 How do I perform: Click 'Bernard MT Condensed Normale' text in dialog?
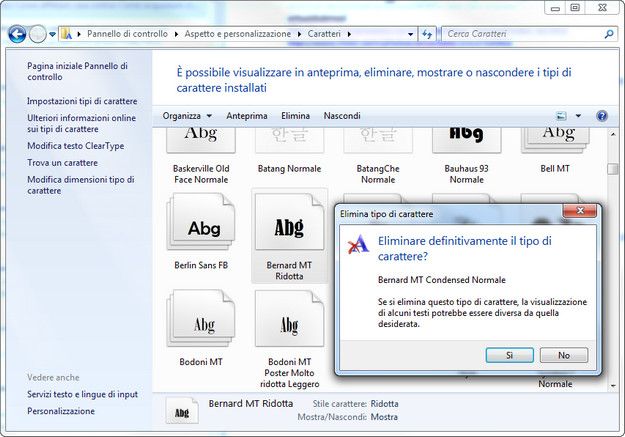[x=442, y=280]
